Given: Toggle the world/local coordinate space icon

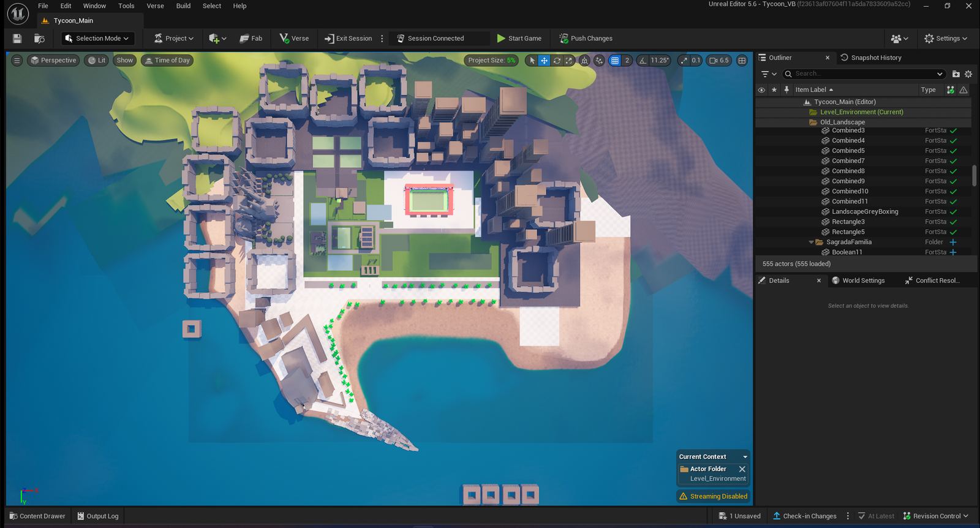Looking at the screenshot, I should pyautogui.click(x=585, y=61).
